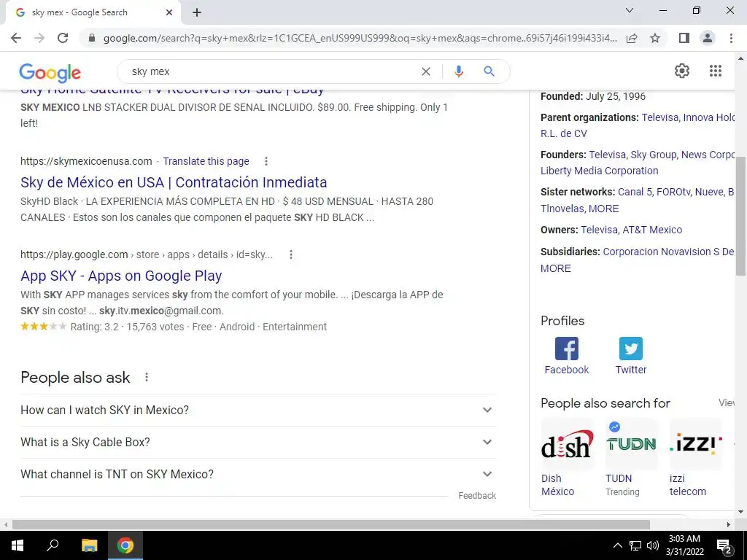Open the tab search chevron in title bar

coord(630,10)
